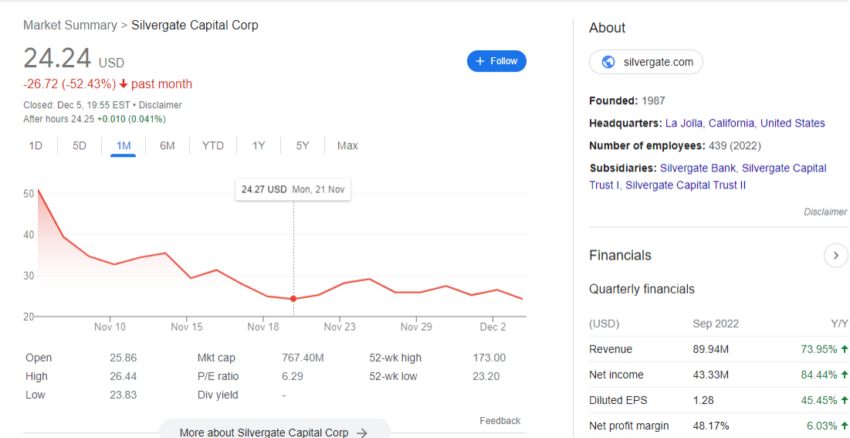Select the 5D time range tab

[79, 146]
